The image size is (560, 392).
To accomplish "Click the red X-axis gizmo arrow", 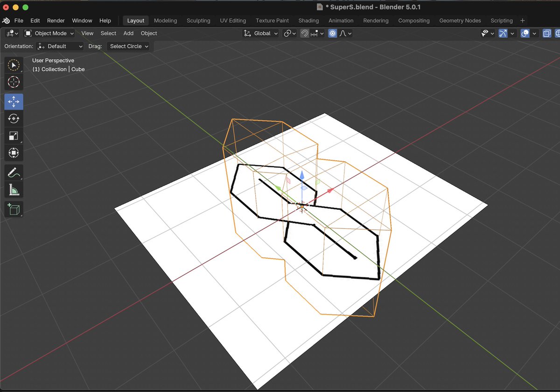I will point(329,190).
